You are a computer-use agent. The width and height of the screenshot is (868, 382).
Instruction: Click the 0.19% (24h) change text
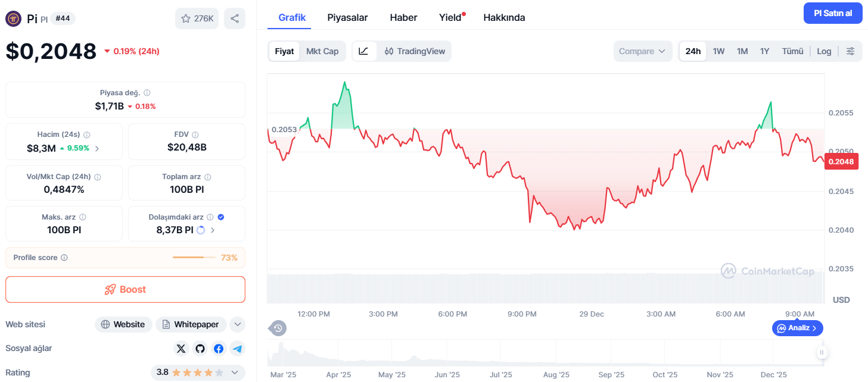(136, 51)
